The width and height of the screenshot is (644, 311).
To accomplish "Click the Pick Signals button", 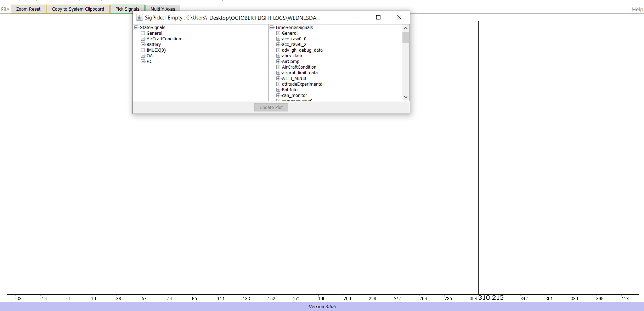I will click(x=127, y=9).
